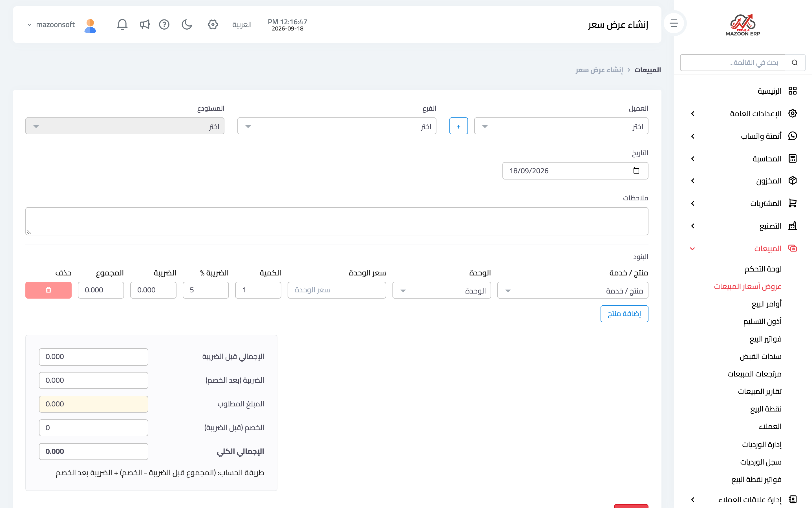Open the المستودع warehouse dropdown
812x508 pixels.
[125, 126]
